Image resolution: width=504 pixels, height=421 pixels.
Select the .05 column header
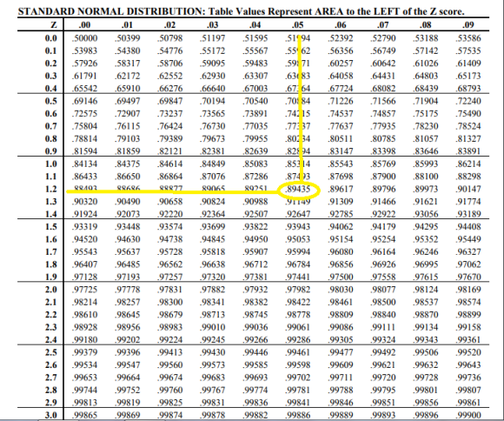(298, 24)
